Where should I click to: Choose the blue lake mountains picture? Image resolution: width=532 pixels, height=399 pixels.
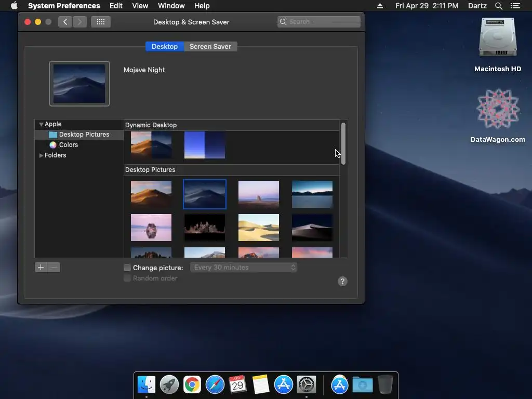[x=312, y=194]
